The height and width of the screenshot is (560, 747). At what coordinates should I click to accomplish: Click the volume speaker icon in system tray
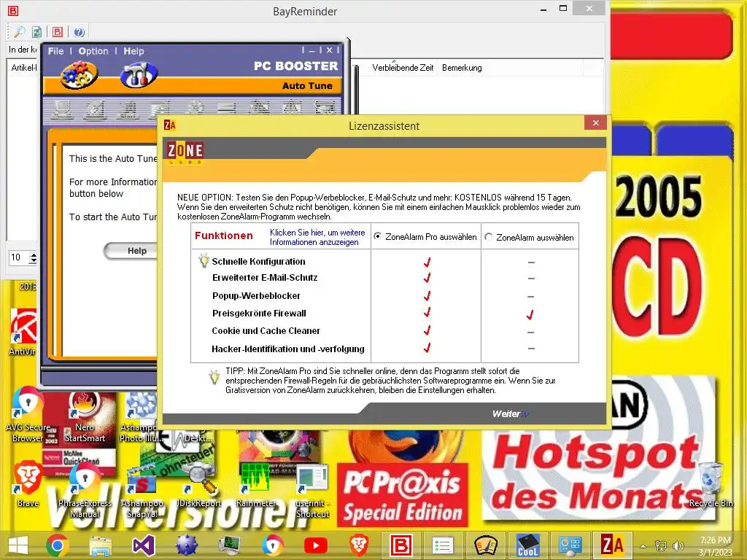(678, 545)
